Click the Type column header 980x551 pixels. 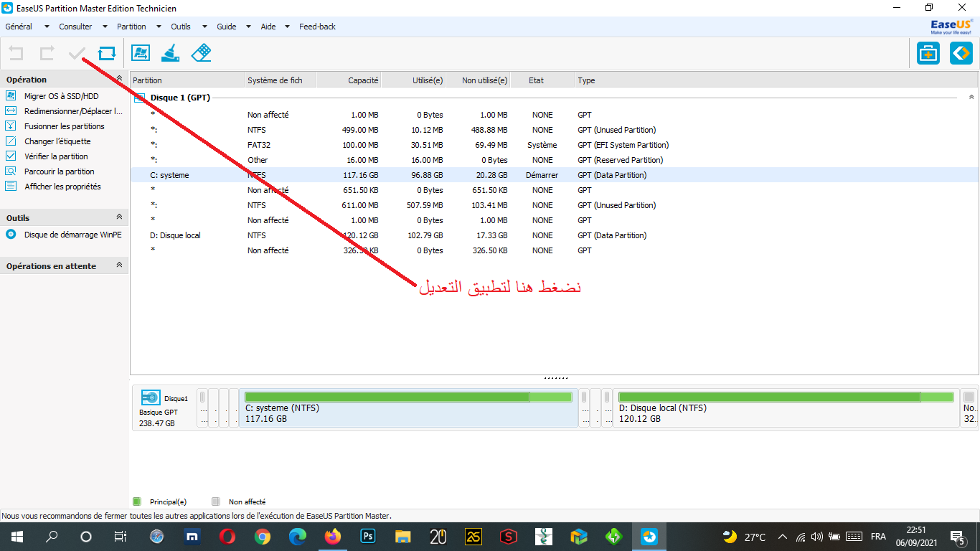coord(776,80)
